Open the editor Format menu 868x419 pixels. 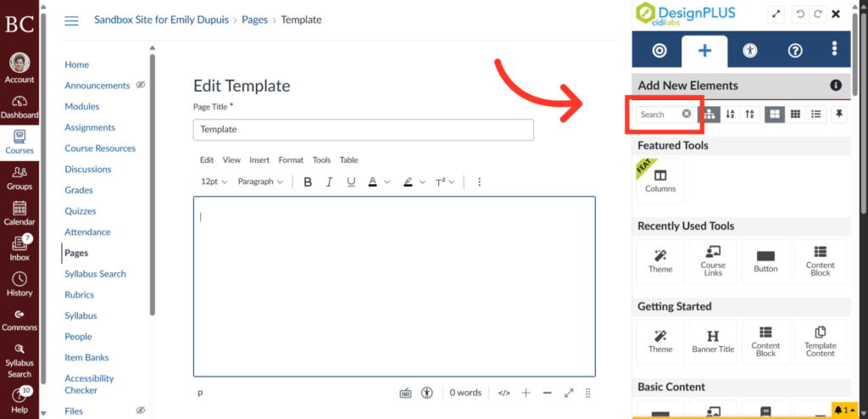291,160
